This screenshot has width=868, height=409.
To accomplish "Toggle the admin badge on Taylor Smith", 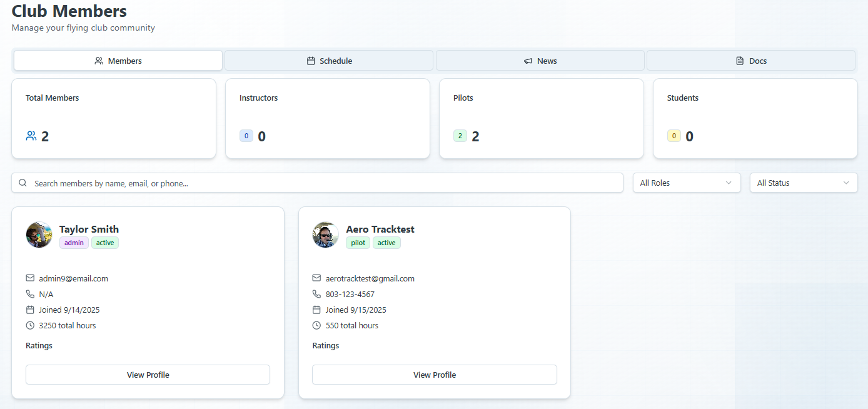I will coord(74,243).
